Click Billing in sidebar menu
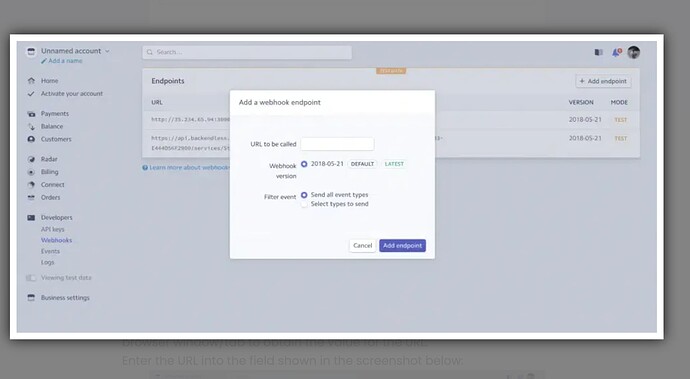Viewport: 690px width, 379px height. pos(49,172)
